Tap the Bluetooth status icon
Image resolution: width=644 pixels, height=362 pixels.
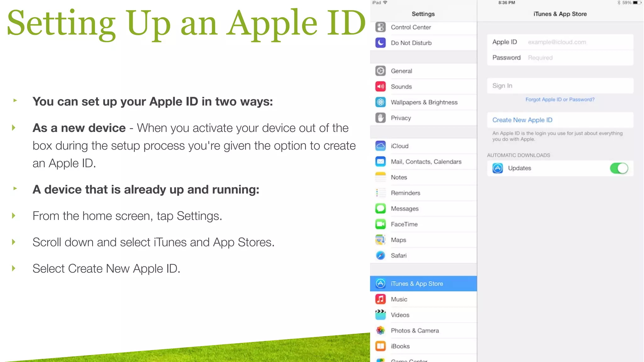point(619,3)
